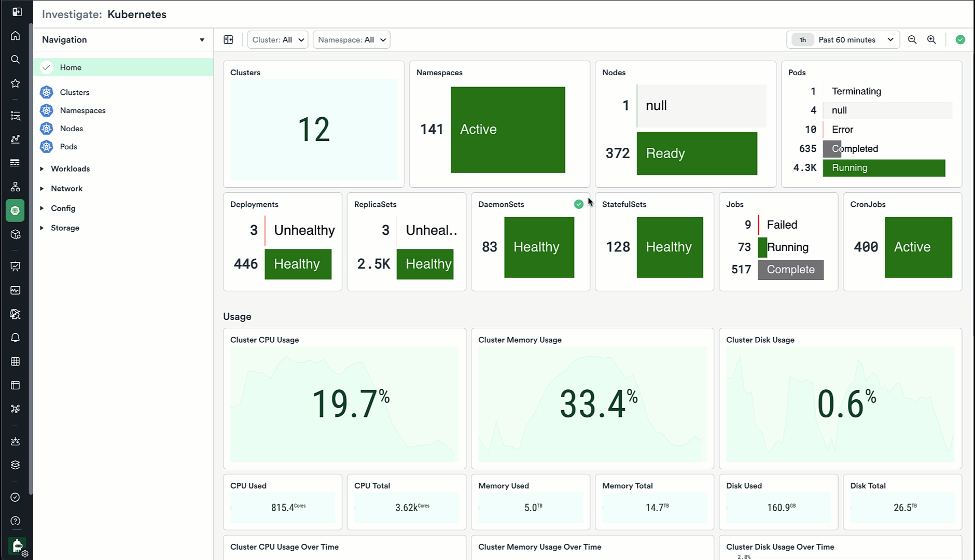
Task: Click the StatefulSets Healthy block
Action: (x=670, y=247)
